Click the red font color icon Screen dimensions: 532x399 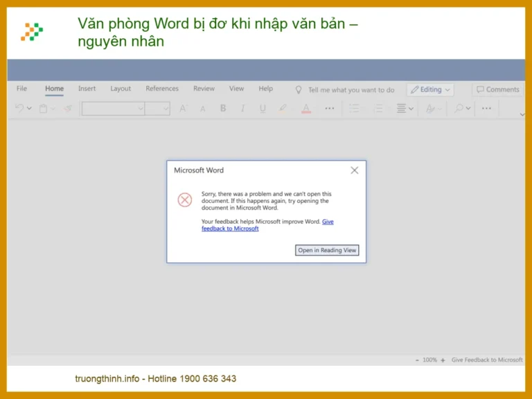(x=306, y=109)
